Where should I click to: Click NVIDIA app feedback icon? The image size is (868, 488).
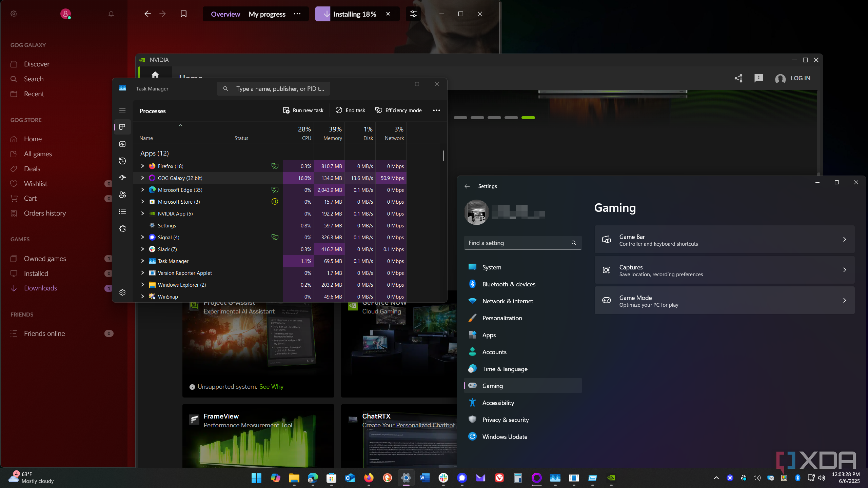759,78
